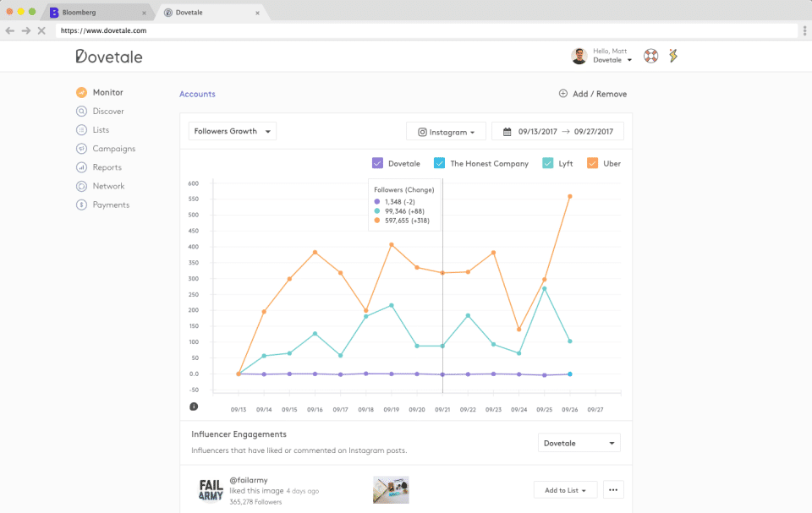Uncheck the Dovetale series checkbox
This screenshot has height=513, width=812.
[378, 163]
